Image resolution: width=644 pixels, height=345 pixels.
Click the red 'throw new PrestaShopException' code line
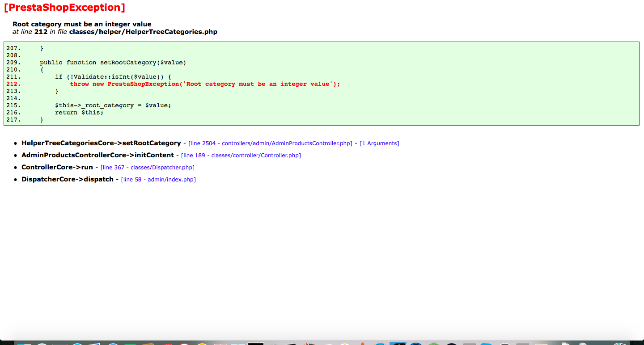coord(205,84)
